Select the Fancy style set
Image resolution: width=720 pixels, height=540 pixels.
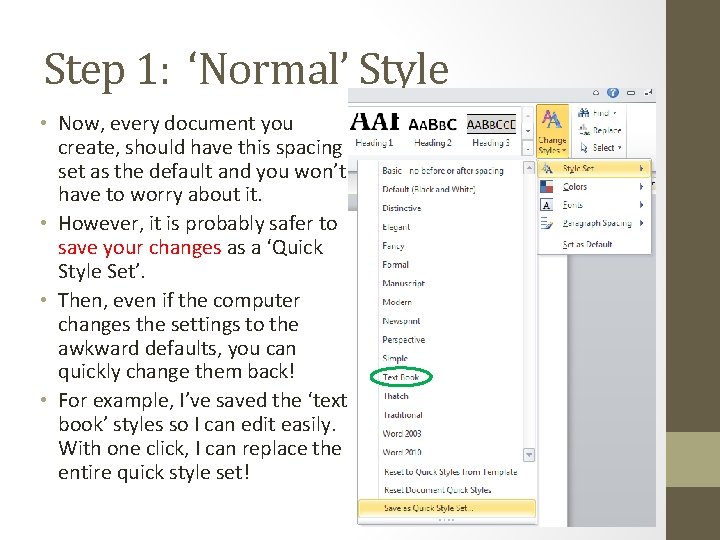(393, 246)
